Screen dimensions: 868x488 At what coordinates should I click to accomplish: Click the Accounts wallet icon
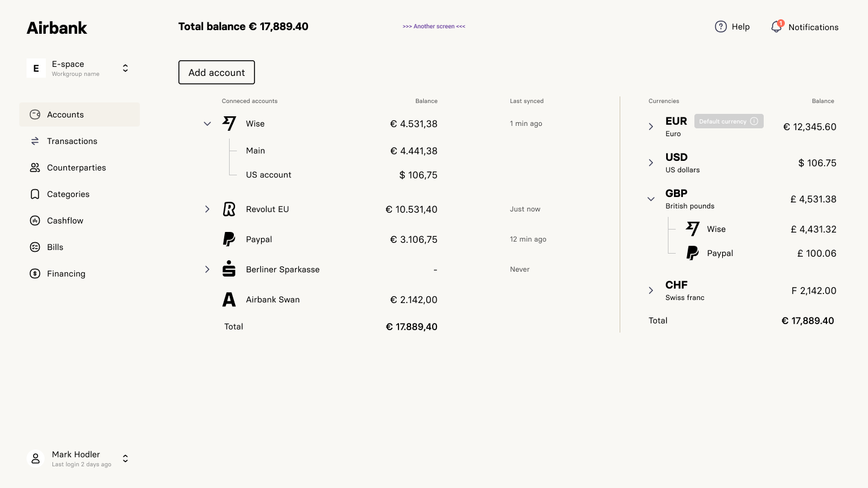(x=35, y=114)
